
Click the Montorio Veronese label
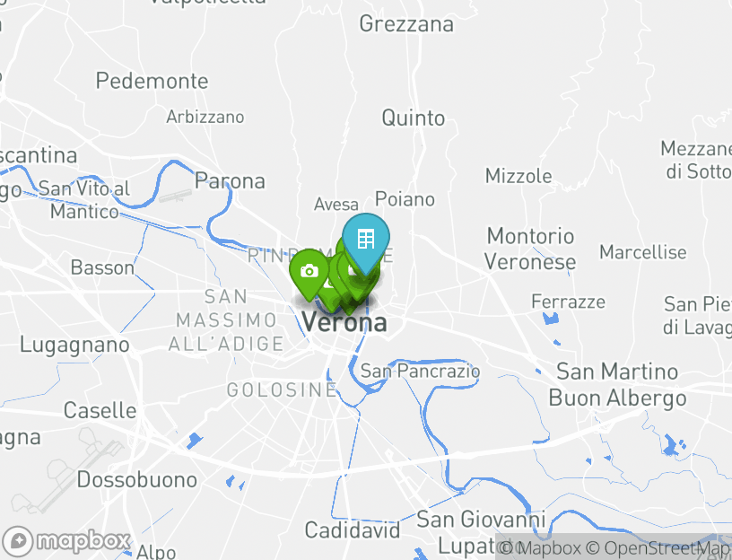pyautogui.click(x=530, y=249)
